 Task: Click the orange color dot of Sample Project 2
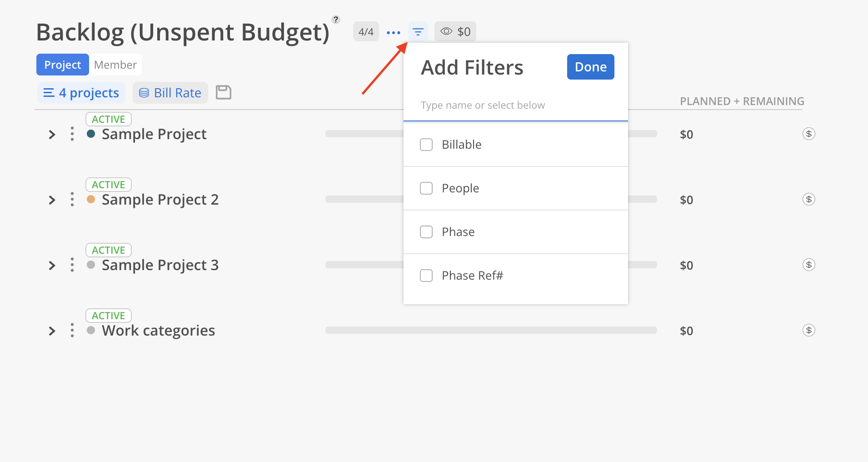tap(91, 199)
